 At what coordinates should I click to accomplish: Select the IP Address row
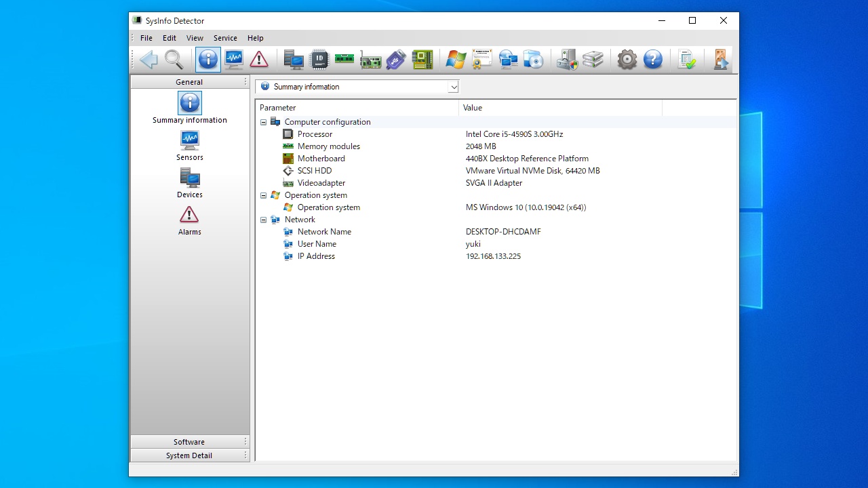(x=496, y=256)
